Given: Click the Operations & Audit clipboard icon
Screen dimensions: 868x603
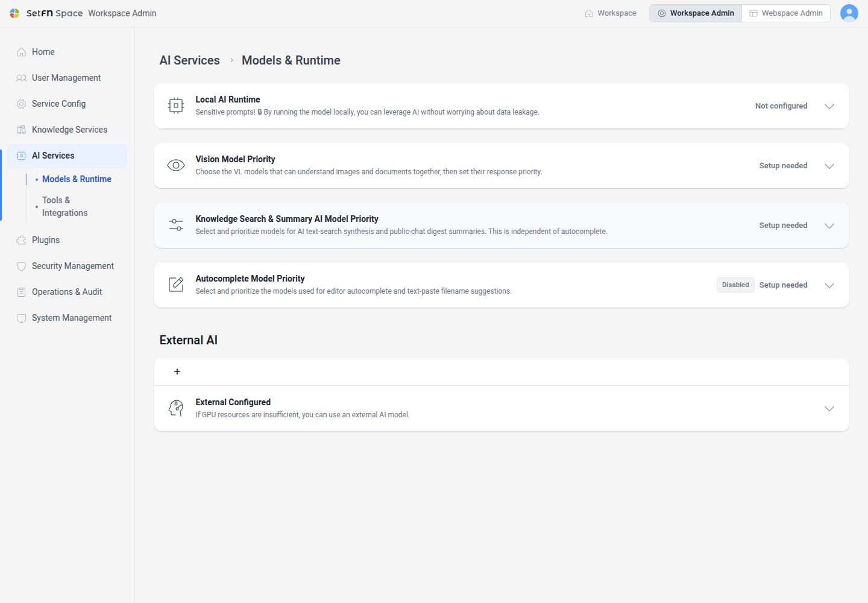Looking at the screenshot, I should tap(22, 292).
